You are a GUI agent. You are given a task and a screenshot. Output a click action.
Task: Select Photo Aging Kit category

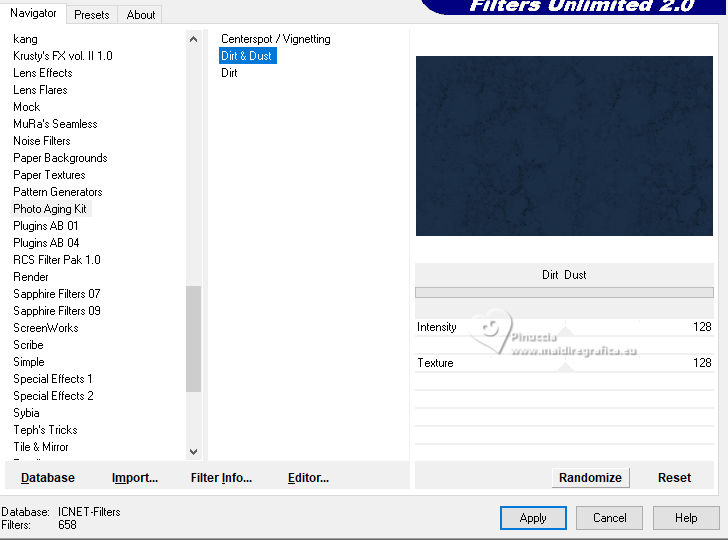point(50,209)
